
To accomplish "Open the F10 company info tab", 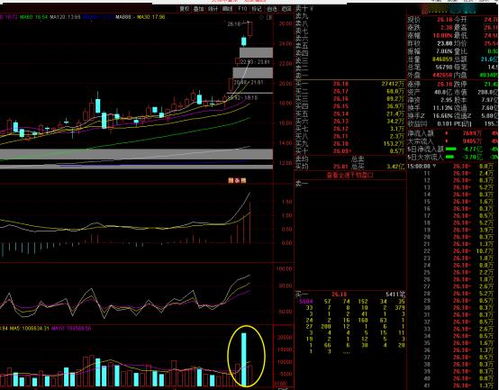I will click(242, 9).
